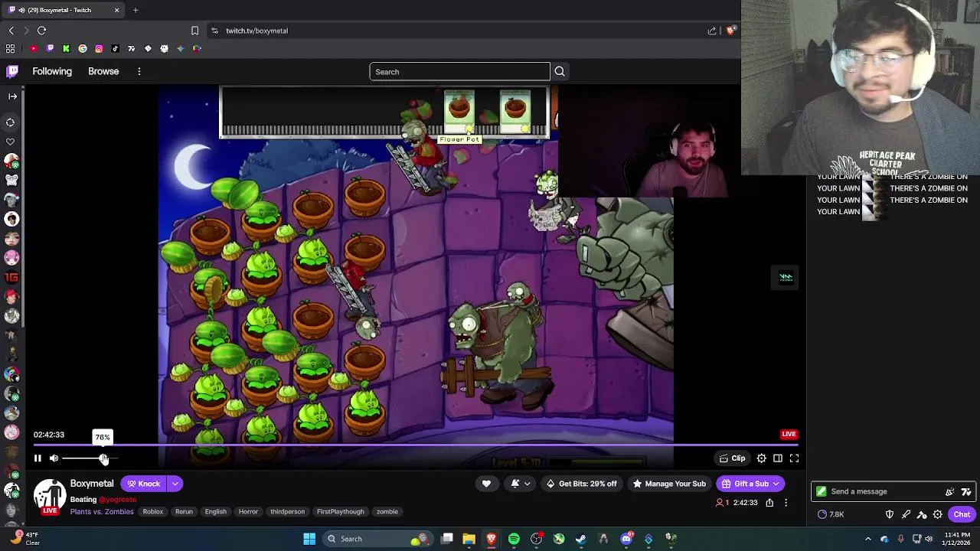
Task: Switch to the Boxymetal - Twitch browser tab
Action: point(64,10)
